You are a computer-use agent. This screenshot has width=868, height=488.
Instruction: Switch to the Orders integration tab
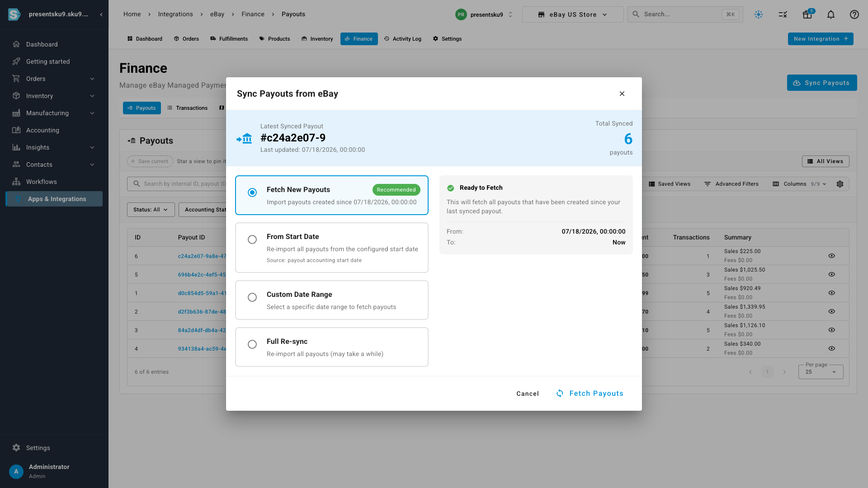click(186, 39)
